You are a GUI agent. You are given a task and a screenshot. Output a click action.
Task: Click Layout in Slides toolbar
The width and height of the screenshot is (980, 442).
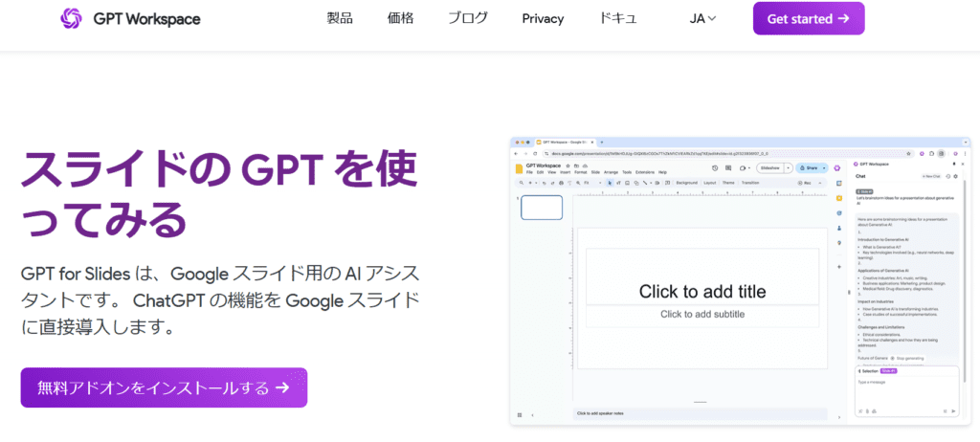(709, 183)
